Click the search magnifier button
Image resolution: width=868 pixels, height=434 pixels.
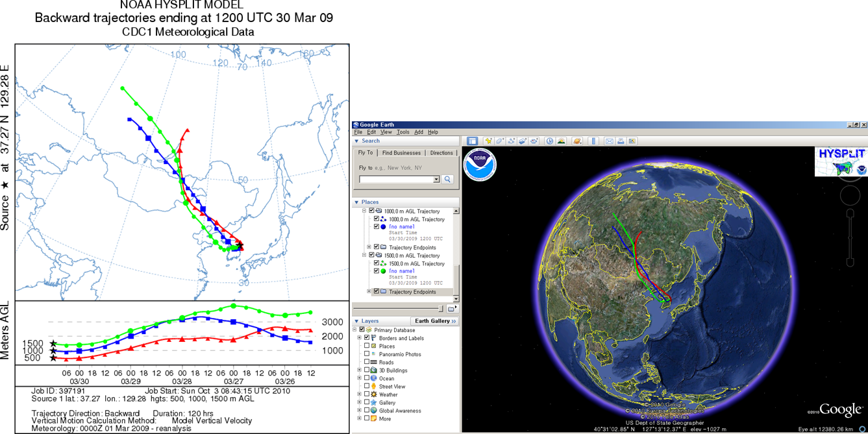click(x=447, y=179)
